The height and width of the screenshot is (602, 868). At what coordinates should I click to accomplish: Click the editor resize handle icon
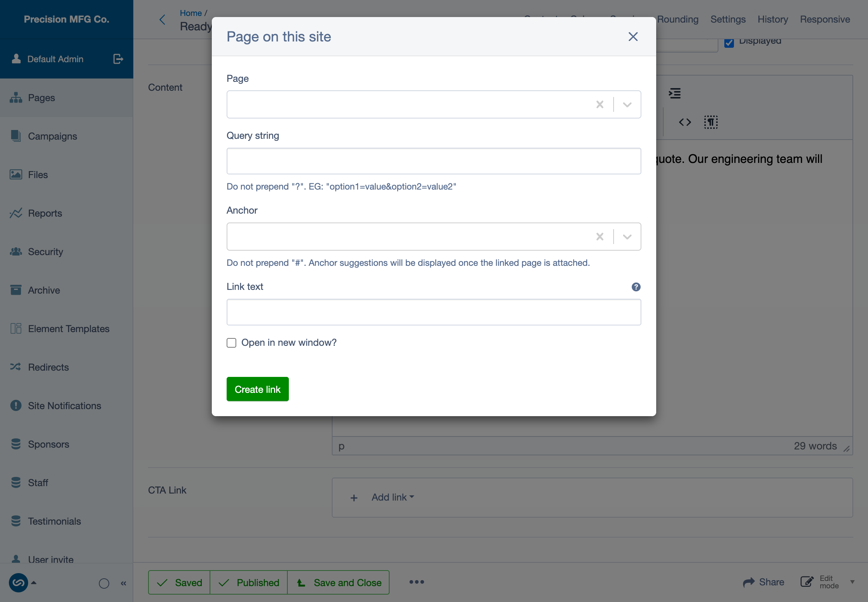[846, 448]
